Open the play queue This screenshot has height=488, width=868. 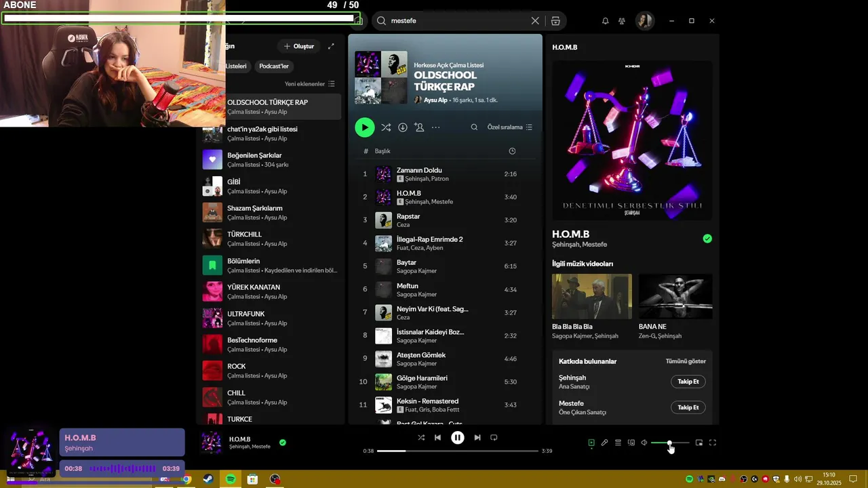click(618, 443)
